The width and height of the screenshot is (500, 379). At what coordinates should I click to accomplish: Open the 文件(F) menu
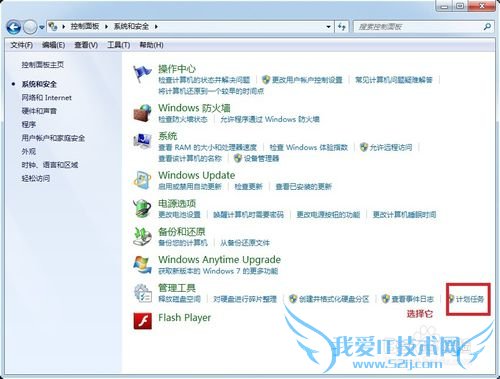(22, 45)
